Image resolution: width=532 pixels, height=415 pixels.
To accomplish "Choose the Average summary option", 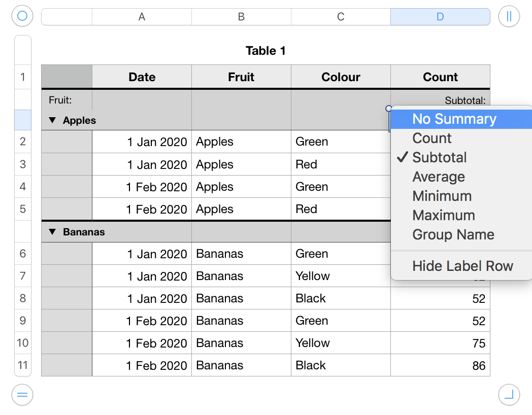I will click(439, 177).
